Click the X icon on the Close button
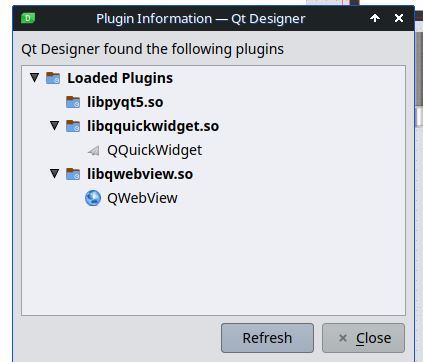423x362 pixels. [343, 338]
